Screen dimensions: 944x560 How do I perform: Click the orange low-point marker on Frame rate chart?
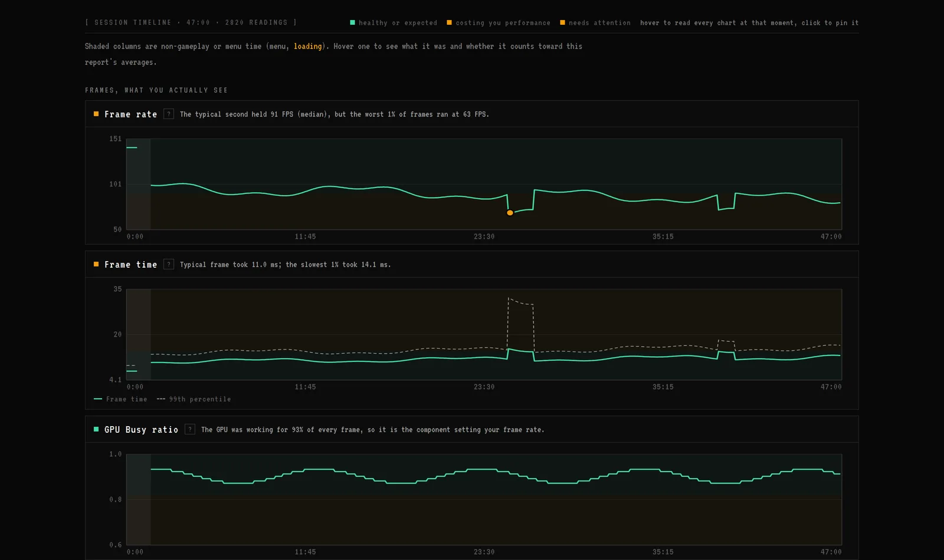[510, 213]
